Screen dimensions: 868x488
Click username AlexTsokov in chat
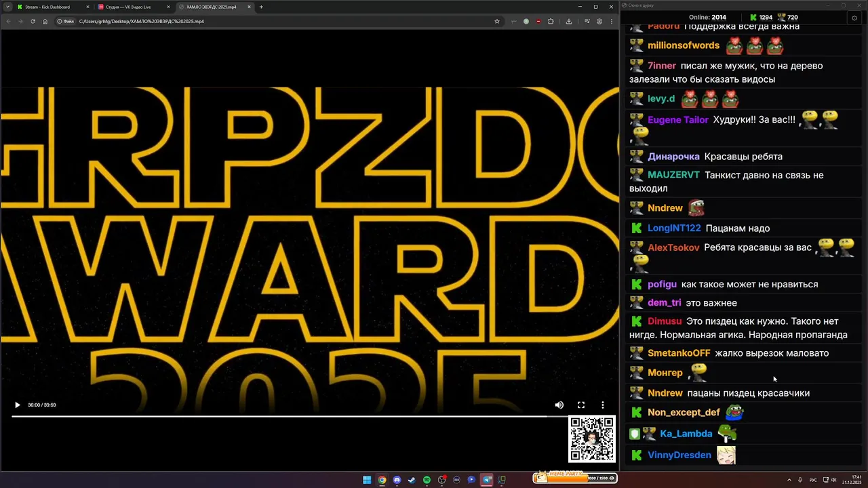click(673, 247)
